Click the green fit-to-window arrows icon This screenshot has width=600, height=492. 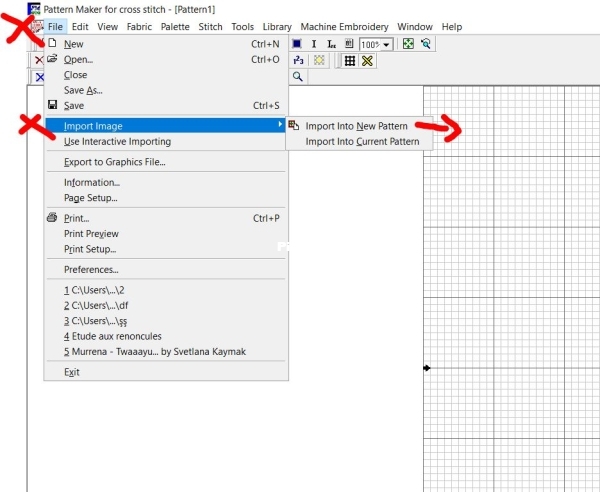click(408, 44)
